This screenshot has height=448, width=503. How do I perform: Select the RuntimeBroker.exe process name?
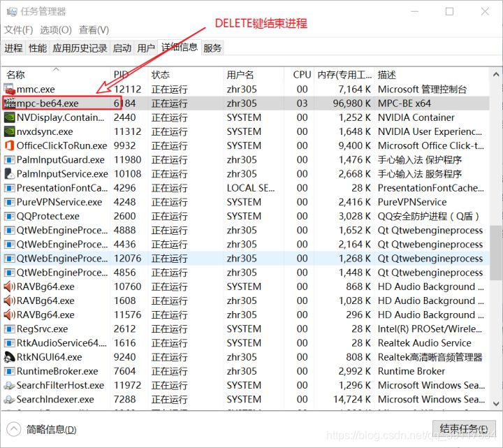[x=57, y=371]
